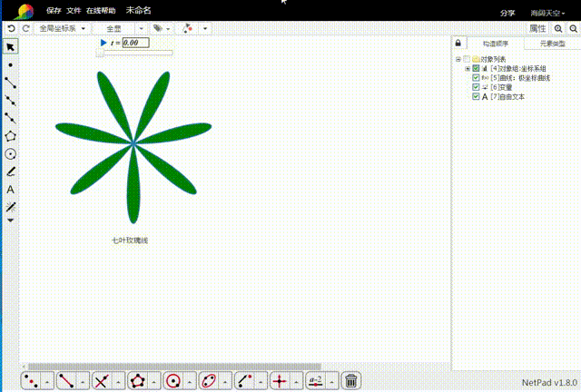Screen dimensions: 581x392
Task: Click the 属性 properties button
Action: [537, 28]
